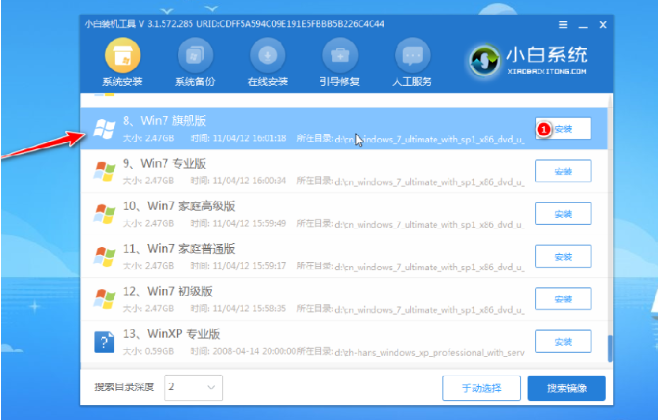Switch to 系统备份 tab label

(x=195, y=81)
